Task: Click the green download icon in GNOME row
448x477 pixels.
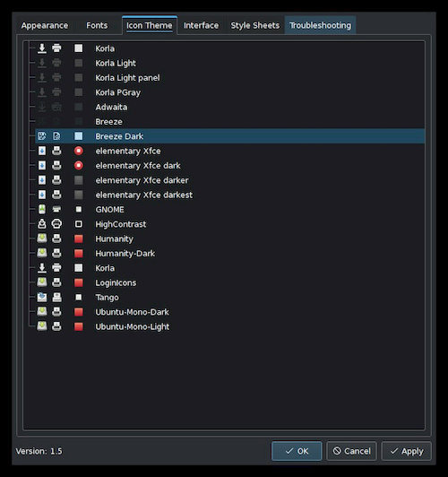Action: point(42,209)
